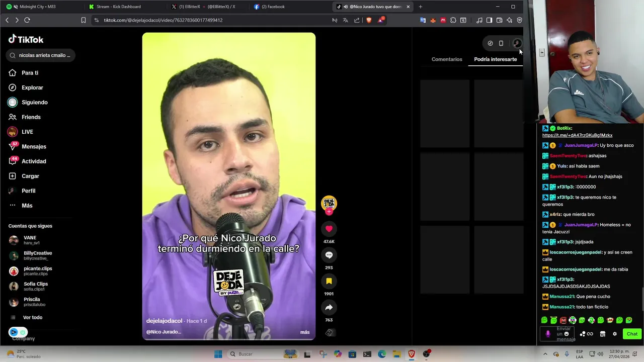Open Perfil in TikTok sidebar
The height and width of the screenshot is (362, 644).
click(28, 191)
